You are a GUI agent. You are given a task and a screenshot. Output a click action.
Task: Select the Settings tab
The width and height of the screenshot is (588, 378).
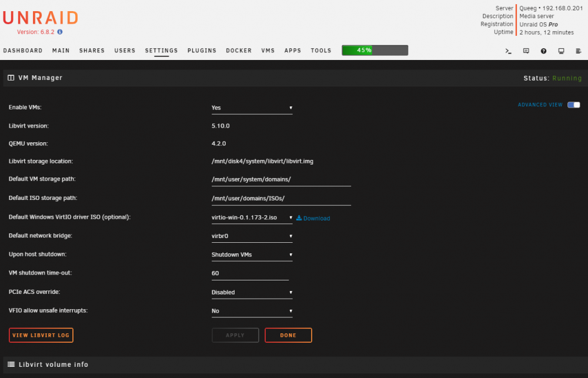(161, 51)
